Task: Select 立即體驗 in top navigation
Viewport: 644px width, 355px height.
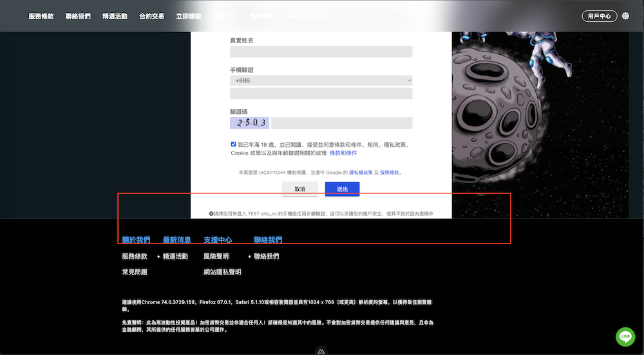Action: pos(188,16)
